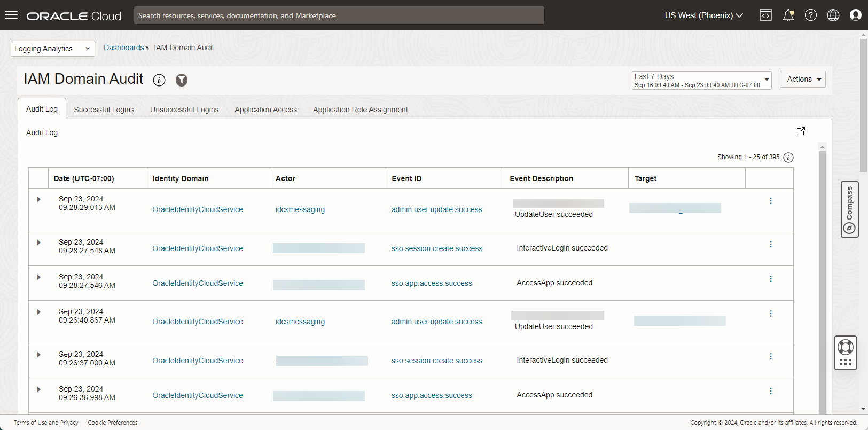Open the Logging Analytics service dropdown
The width and height of the screenshot is (868, 430).
[x=53, y=49]
